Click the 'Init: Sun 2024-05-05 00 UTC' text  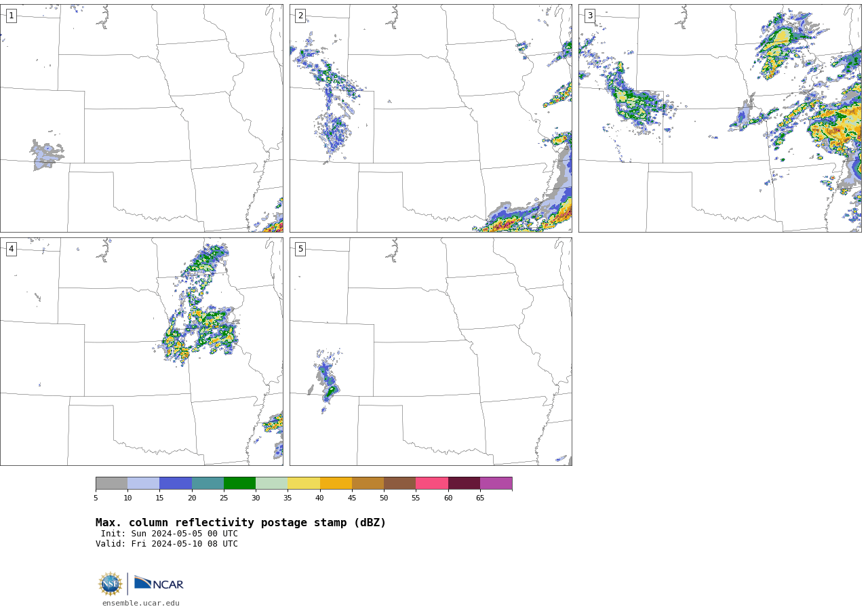pos(170,534)
